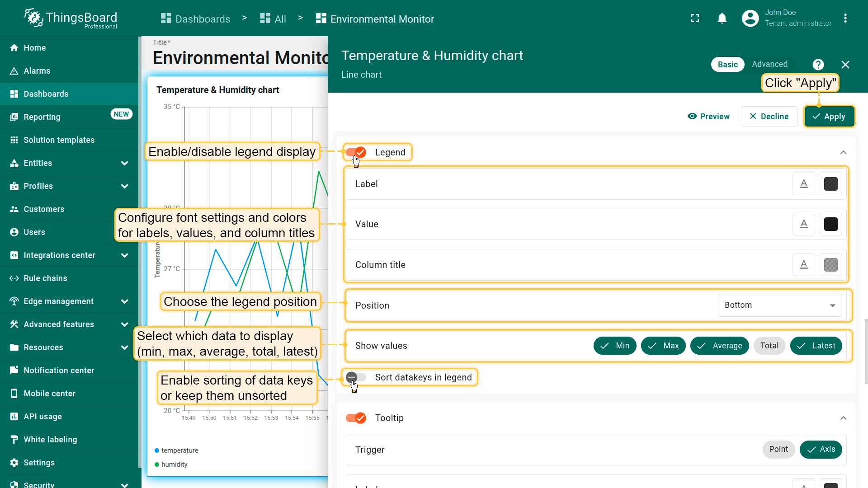Open Rule chains in sidebar
This screenshot has width=868, height=488.
[x=45, y=278]
